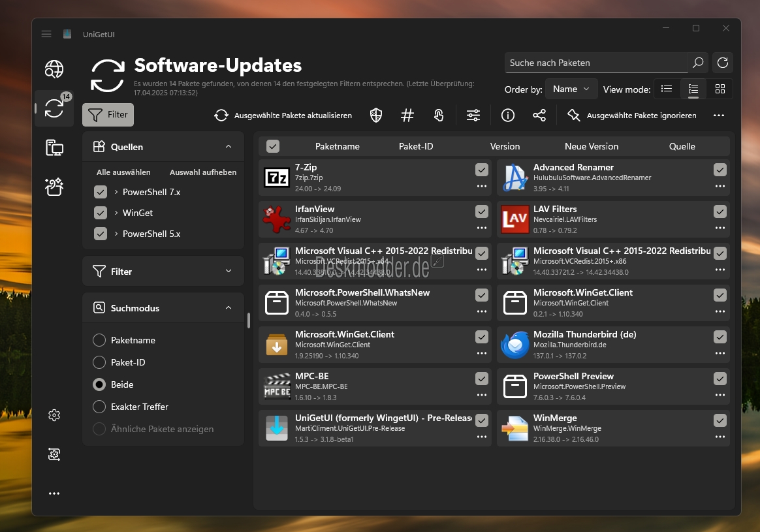Screen dimensions: 760x532
Task: Open the hamburger navigation menu
Action: point(46,34)
